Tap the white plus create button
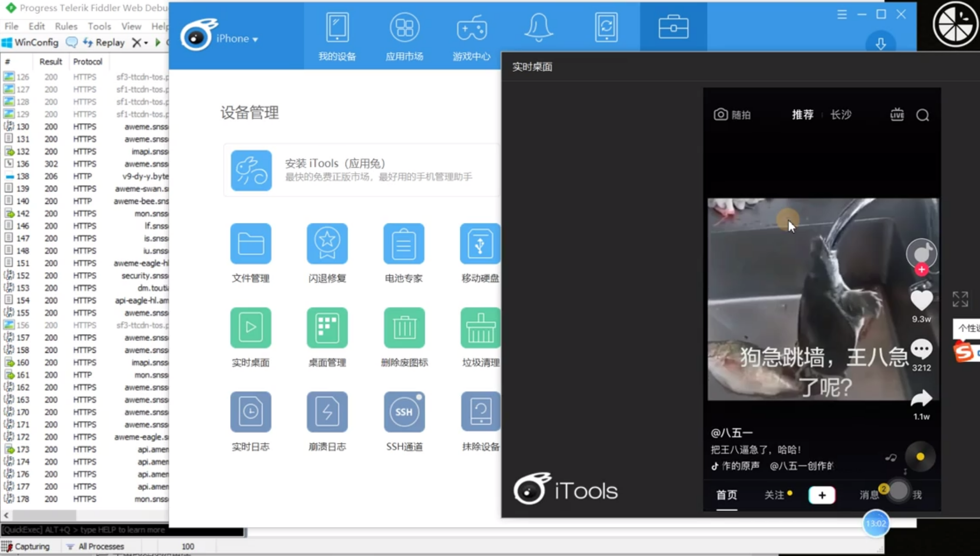Viewport: 980px width, 556px height. coord(822,495)
